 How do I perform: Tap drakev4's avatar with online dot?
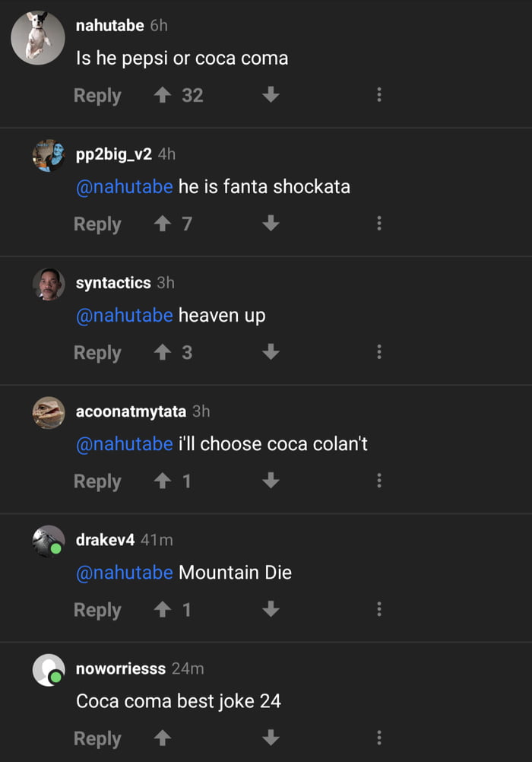click(47, 541)
